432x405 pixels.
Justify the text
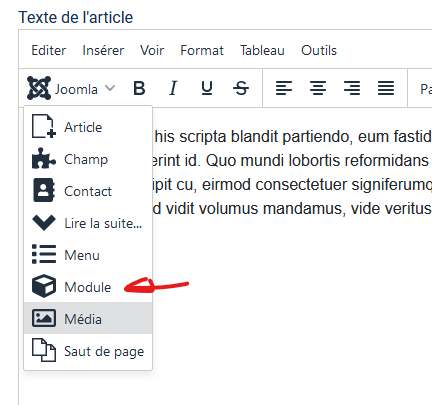(x=386, y=88)
